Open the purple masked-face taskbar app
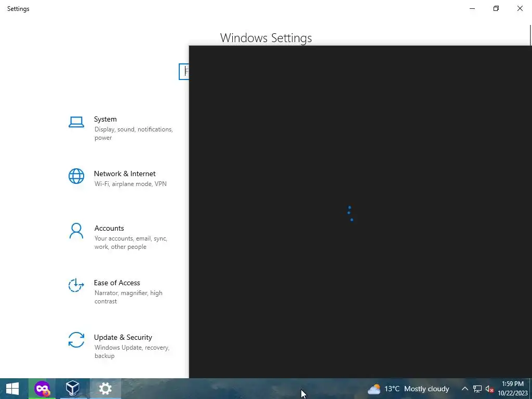532x399 pixels. 42,389
